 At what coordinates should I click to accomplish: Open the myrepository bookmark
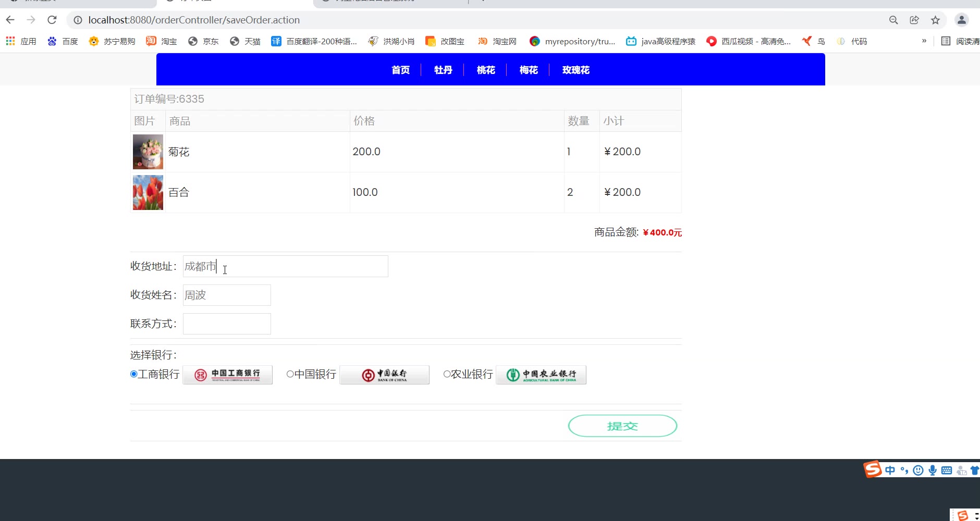click(572, 41)
